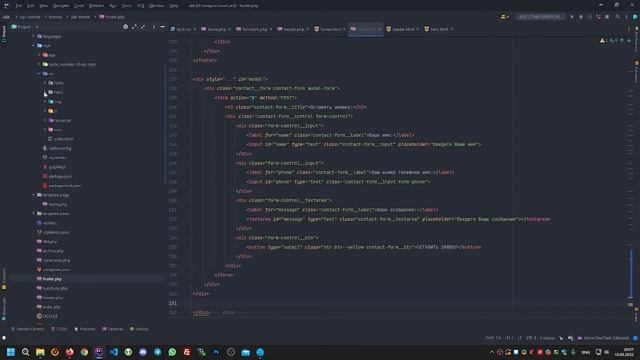The width and height of the screenshot is (640, 360).
Task: Open Visual Studio Code from taskbar
Action: click(x=113, y=352)
